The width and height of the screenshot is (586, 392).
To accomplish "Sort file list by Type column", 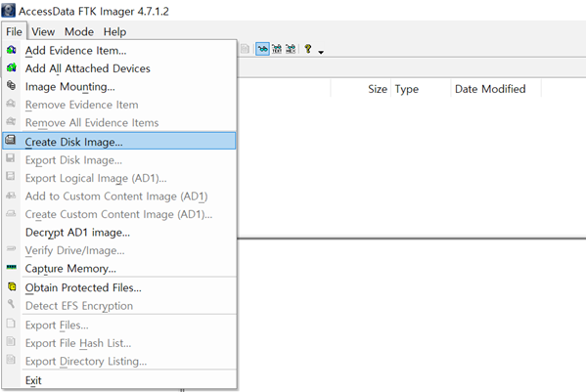I will point(421,89).
